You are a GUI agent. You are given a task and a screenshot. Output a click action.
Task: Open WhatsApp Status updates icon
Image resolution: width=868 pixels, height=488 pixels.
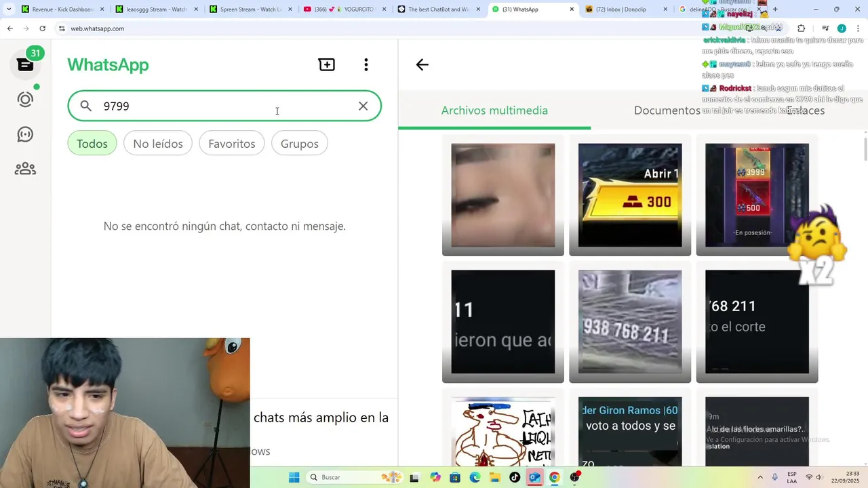(25, 100)
